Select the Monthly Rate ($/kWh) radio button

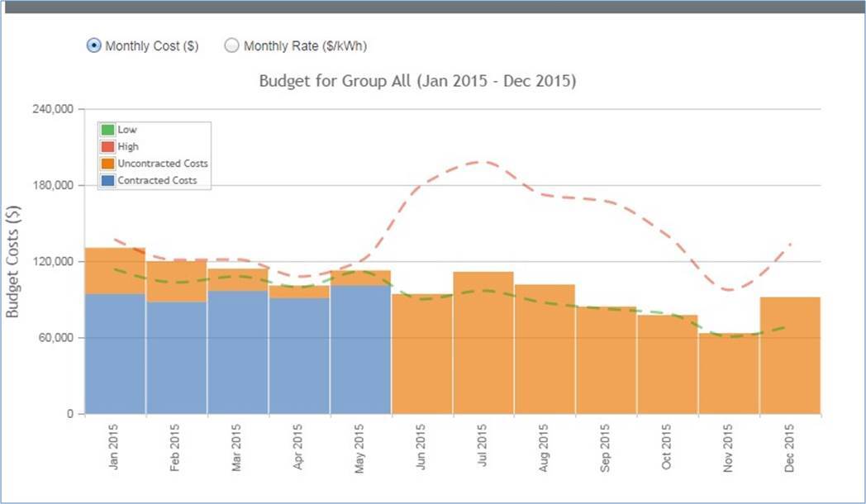tap(232, 45)
